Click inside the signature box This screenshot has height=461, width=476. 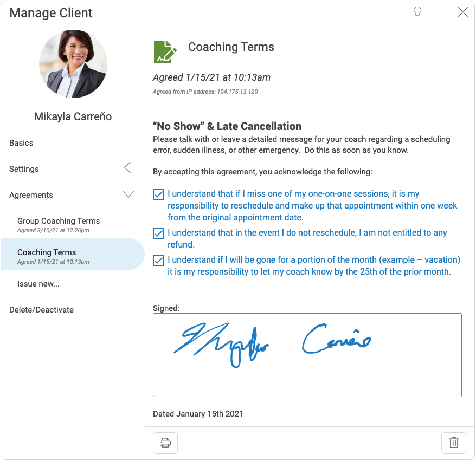(307, 355)
